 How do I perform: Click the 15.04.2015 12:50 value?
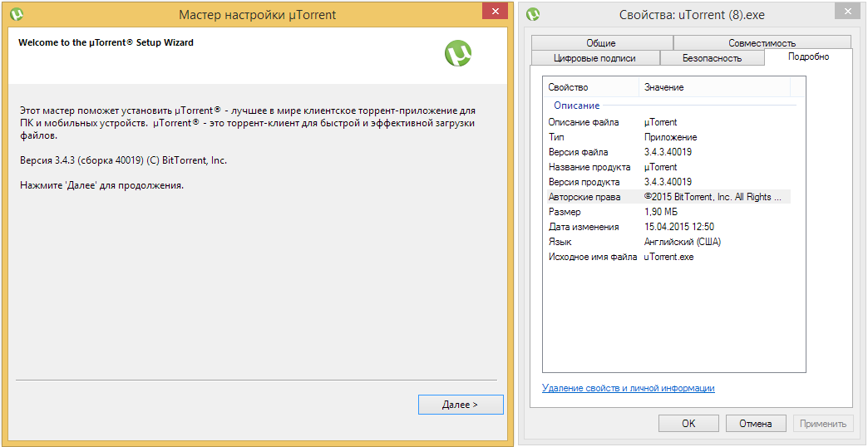[x=678, y=227]
